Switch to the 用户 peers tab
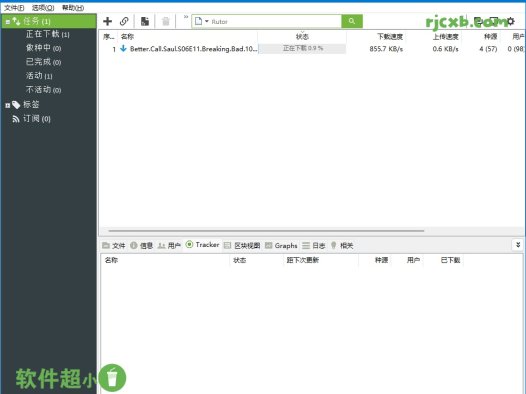Viewport: 526px width, 394px height. tap(169, 245)
